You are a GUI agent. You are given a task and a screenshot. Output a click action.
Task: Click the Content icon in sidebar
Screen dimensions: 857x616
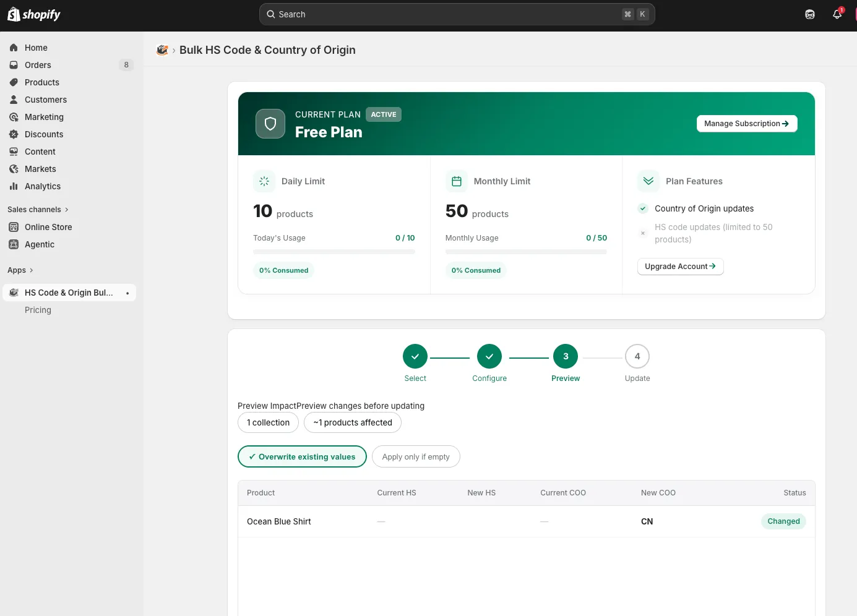[x=14, y=152]
